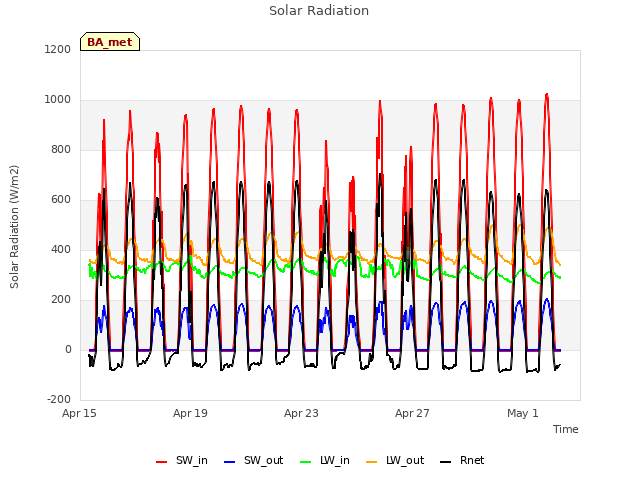Click the -200 y-axis tick label
The height and width of the screenshot is (480, 640).
tap(59, 399)
